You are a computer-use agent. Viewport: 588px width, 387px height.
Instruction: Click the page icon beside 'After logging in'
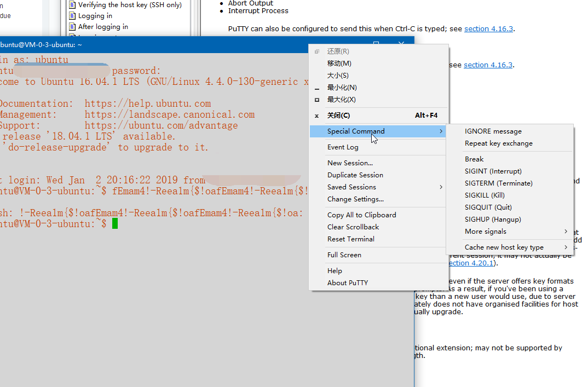(72, 27)
